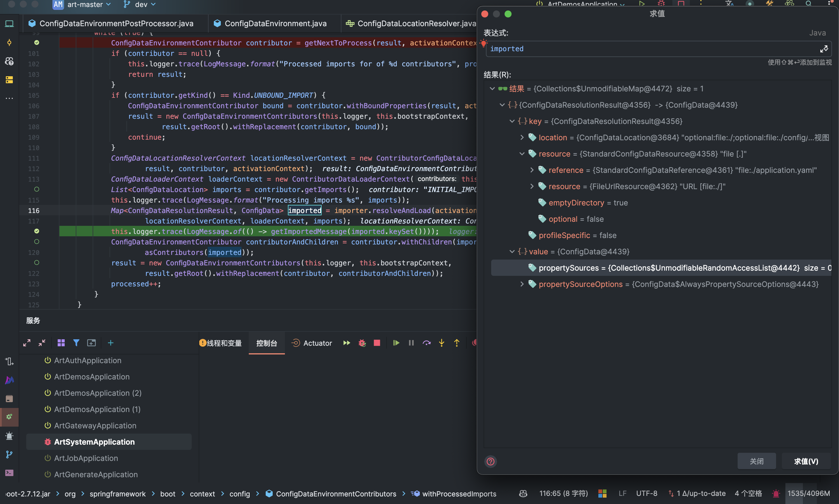Toggle breakpoint on the red highlighted line
This screenshot has width=839, height=504.
click(37, 42)
